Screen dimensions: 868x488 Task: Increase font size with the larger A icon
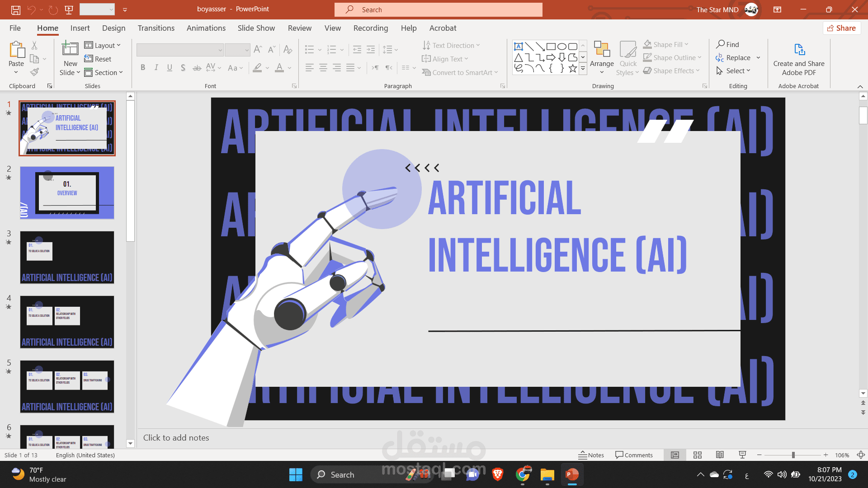[x=258, y=49]
